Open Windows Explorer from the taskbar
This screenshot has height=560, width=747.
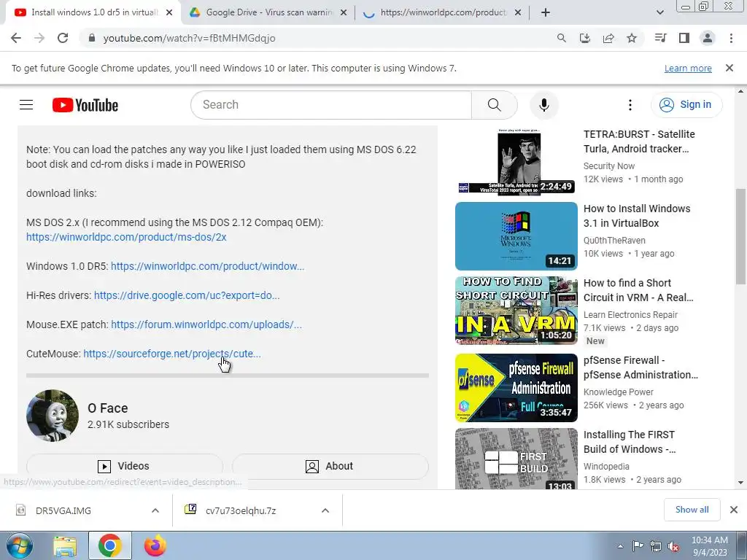pyautogui.click(x=65, y=545)
